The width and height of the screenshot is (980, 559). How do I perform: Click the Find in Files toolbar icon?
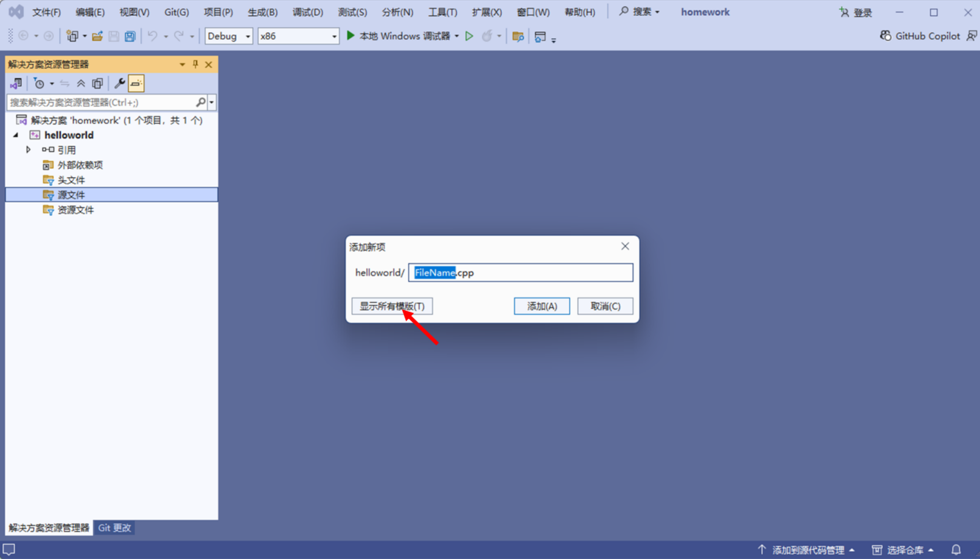518,36
